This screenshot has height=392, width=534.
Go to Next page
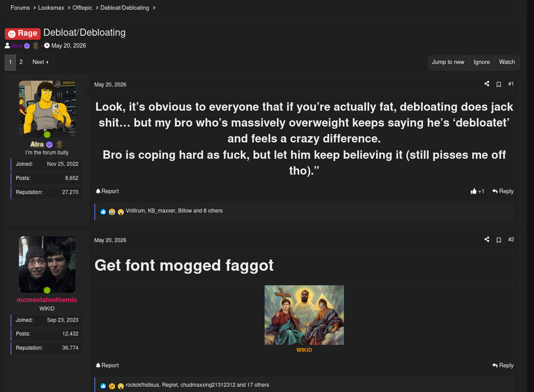[41, 63]
